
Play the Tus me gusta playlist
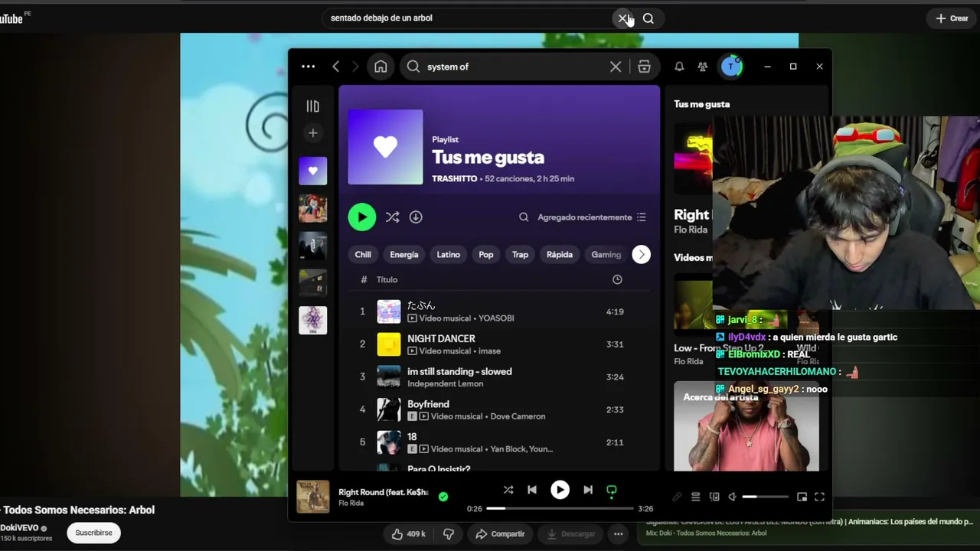(x=362, y=217)
